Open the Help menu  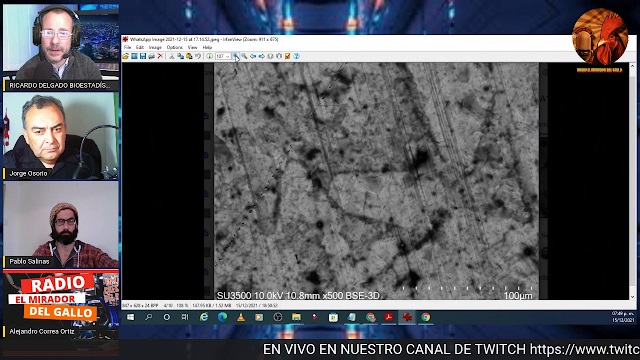pyautogui.click(x=207, y=47)
